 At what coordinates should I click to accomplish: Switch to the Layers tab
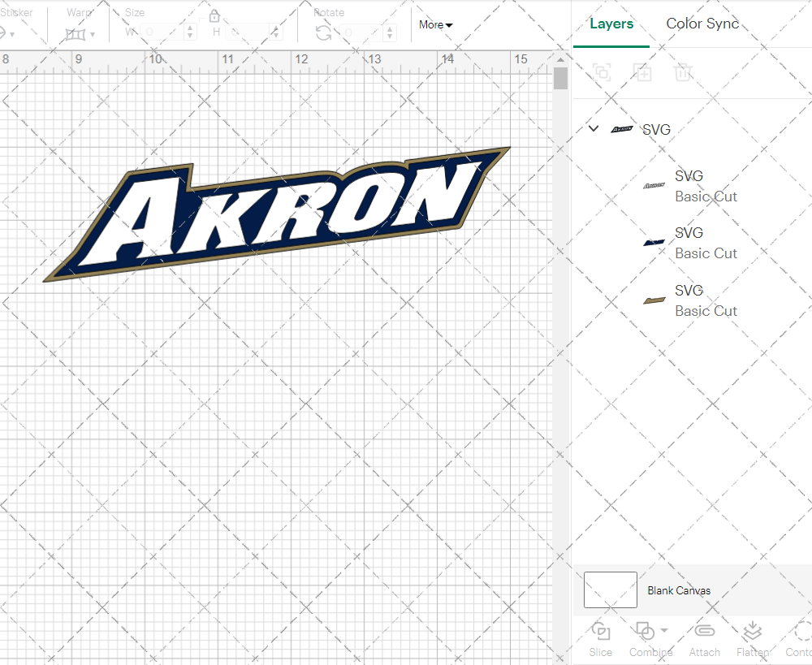(611, 24)
